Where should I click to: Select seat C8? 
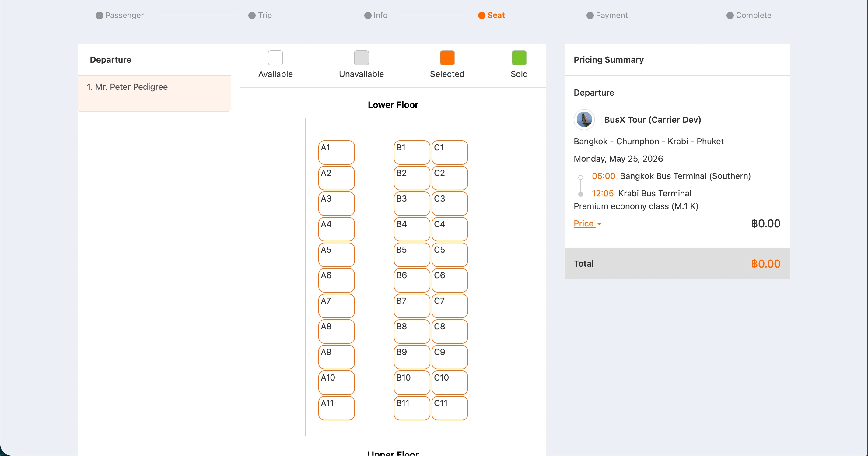click(x=450, y=331)
